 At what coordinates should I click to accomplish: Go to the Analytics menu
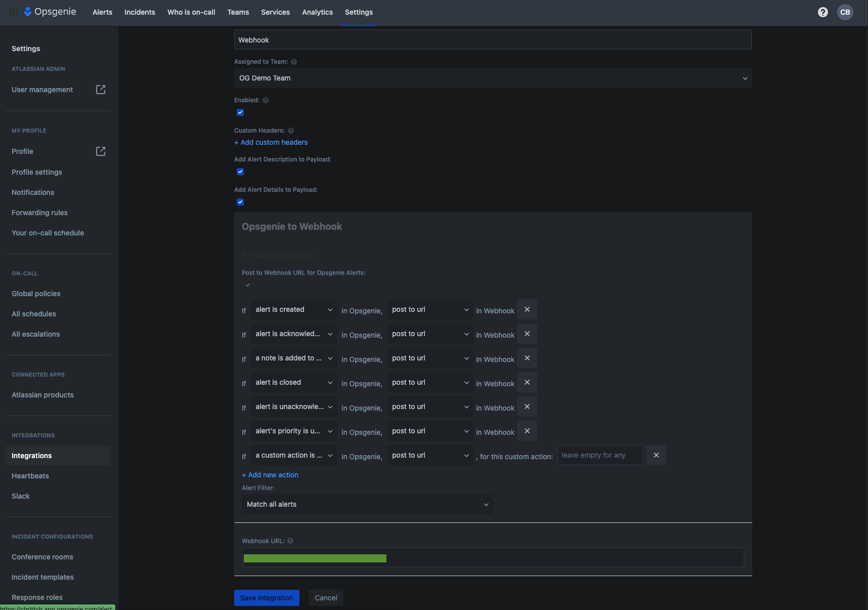pos(317,12)
